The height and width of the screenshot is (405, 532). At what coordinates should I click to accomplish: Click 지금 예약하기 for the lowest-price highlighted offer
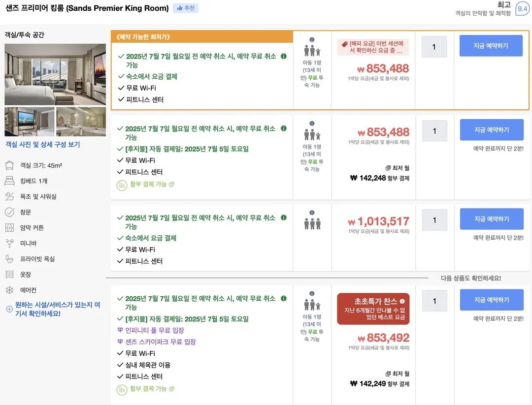click(x=491, y=46)
